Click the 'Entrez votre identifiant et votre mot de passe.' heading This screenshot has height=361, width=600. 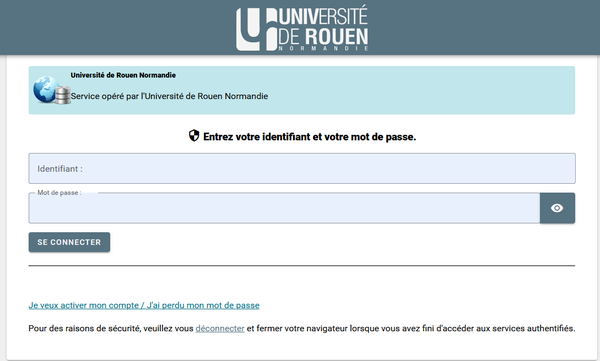pos(310,137)
